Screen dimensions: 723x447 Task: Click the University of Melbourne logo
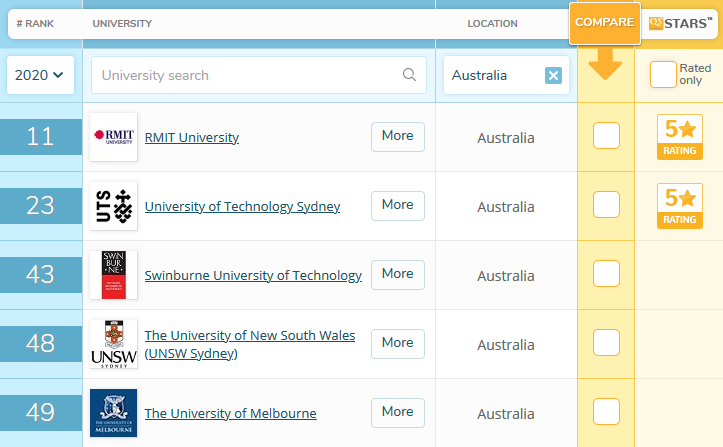113,413
